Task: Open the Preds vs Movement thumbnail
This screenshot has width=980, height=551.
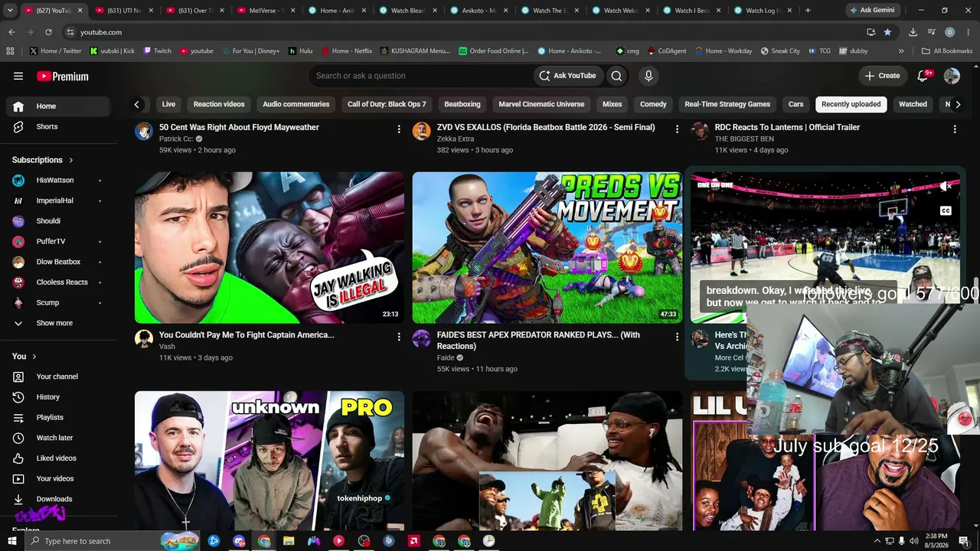Action: pyautogui.click(x=547, y=247)
